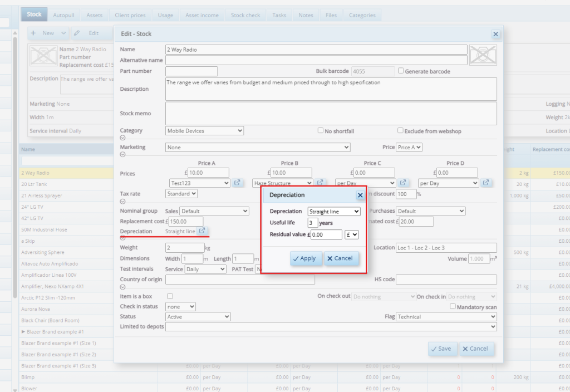Open residual value currency dropdown
570x392 pixels.
click(x=352, y=234)
